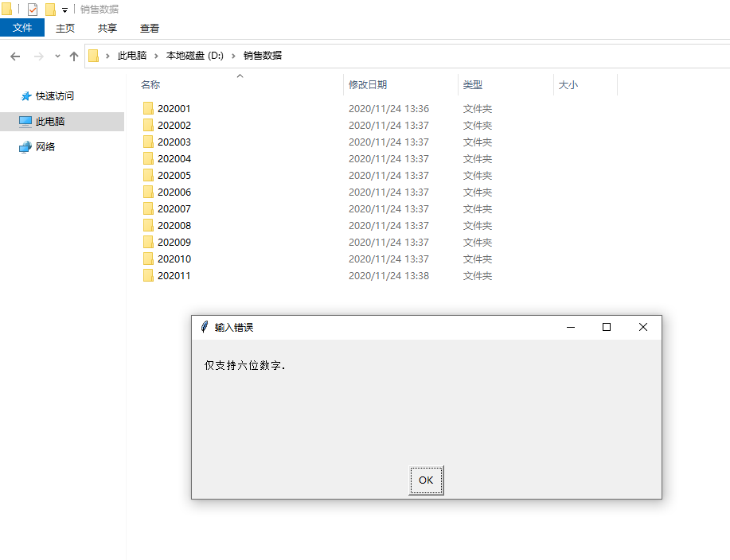Image resolution: width=730 pixels, height=560 pixels.
Task: Click the folder name 202002
Action: [x=174, y=125]
